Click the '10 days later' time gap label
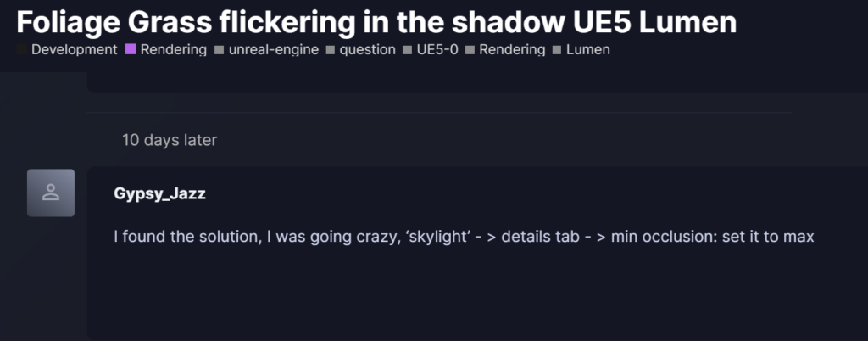868x341 pixels. 170,140
